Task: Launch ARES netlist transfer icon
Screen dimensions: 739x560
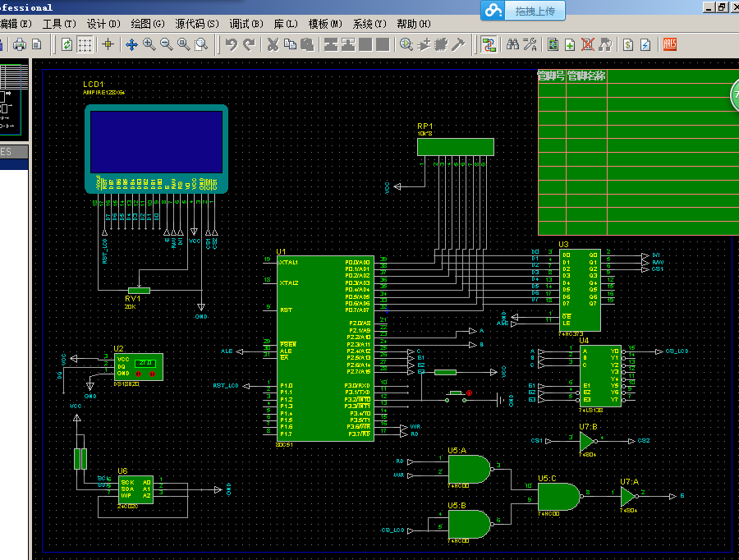Action: coord(670,45)
